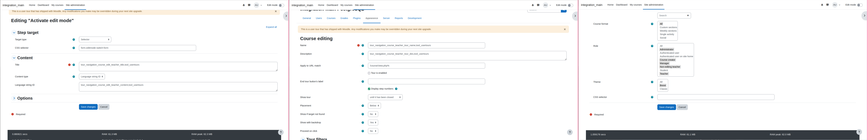Viewport: 868px width, 140px height.
Task: Click help icon for Proceed on click
Action: 363,131
